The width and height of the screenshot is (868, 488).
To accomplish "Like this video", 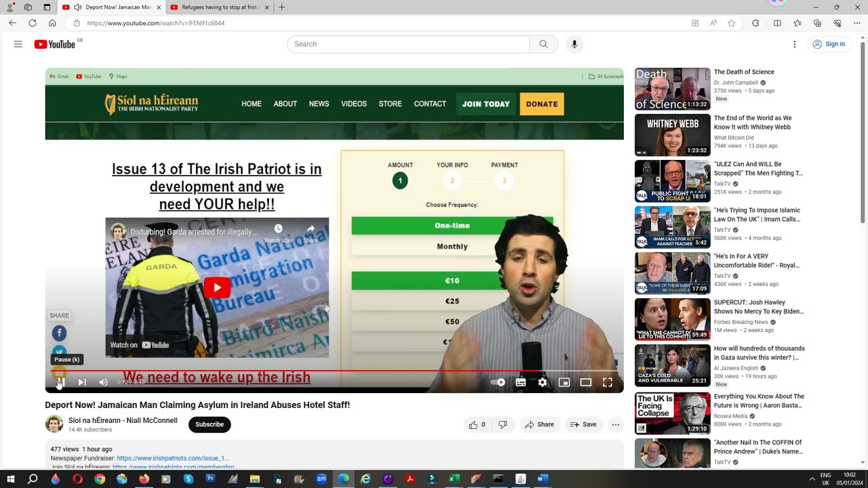I will click(x=477, y=424).
